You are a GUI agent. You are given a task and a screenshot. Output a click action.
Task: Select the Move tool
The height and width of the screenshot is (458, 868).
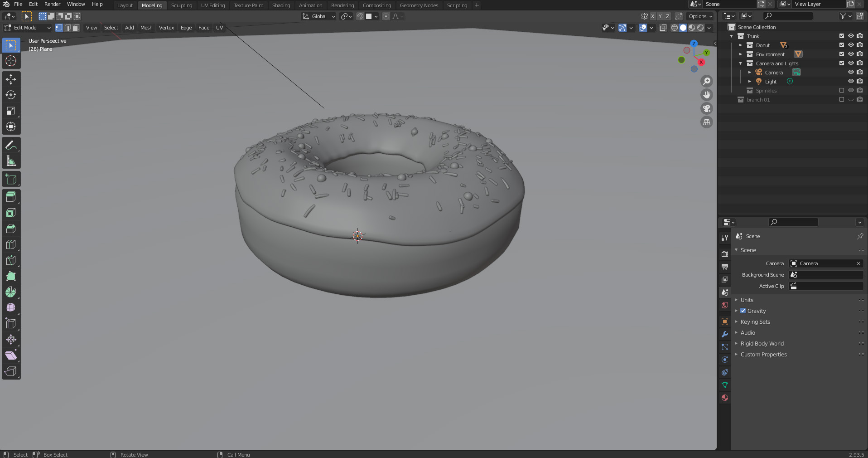[11, 79]
